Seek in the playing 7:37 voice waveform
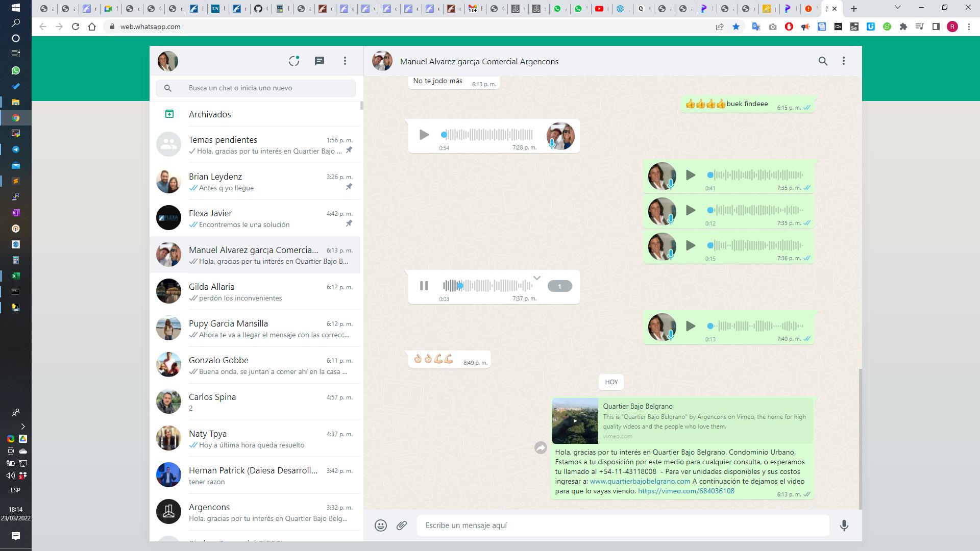The width and height of the screenshot is (980, 551). (x=487, y=286)
